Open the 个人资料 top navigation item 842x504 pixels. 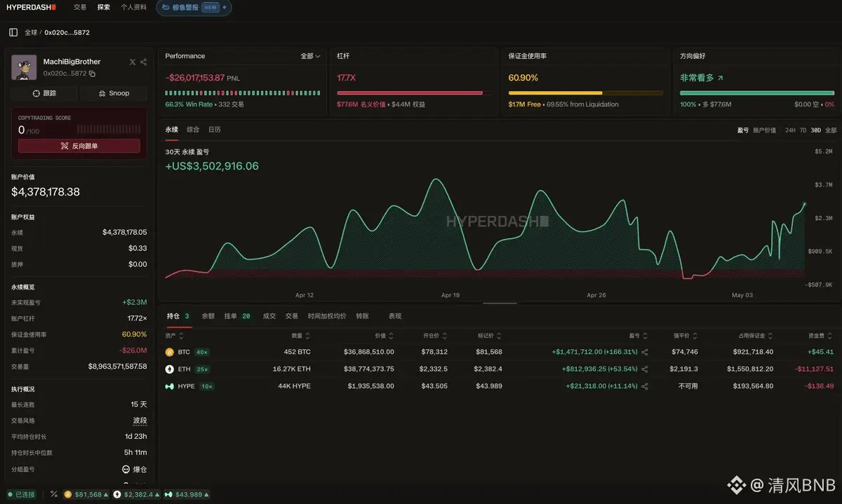click(x=134, y=7)
